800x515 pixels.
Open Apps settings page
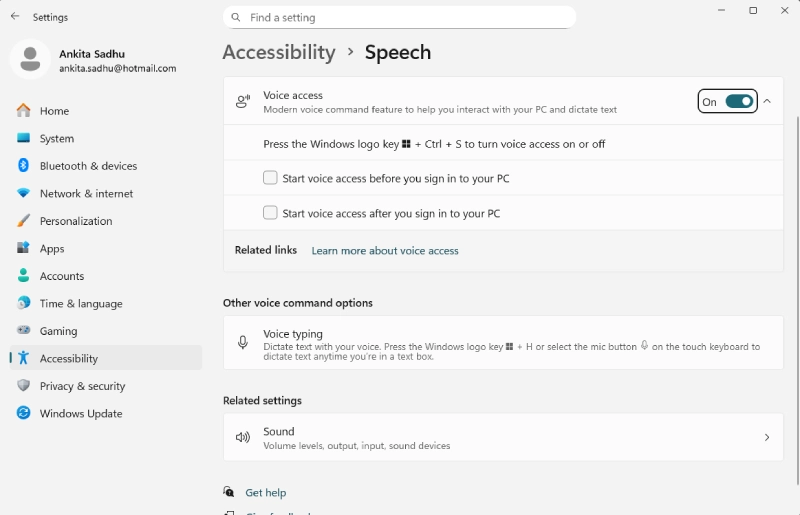[x=106, y=249]
